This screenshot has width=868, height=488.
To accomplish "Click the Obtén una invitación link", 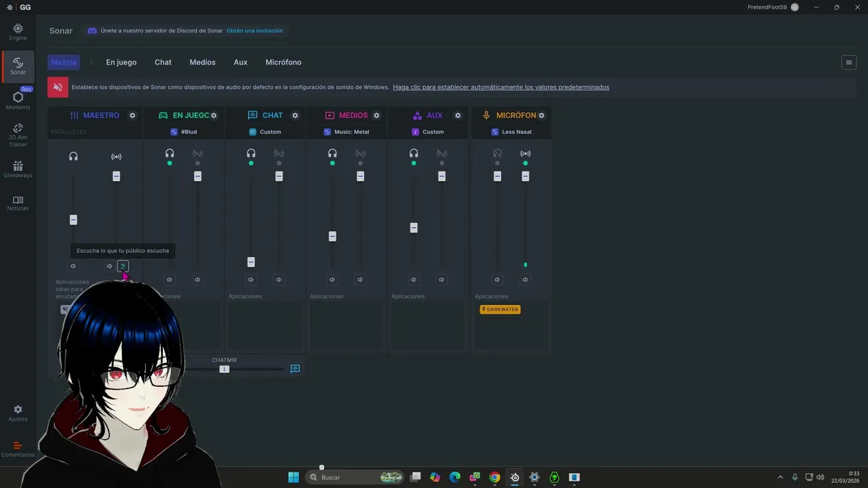I will pyautogui.click(x=254, y=30).
